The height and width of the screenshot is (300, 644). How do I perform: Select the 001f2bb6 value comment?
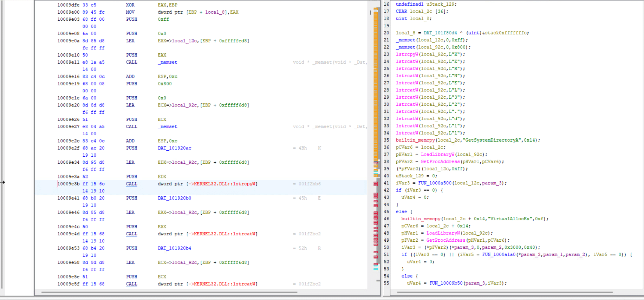pos(310,184)
